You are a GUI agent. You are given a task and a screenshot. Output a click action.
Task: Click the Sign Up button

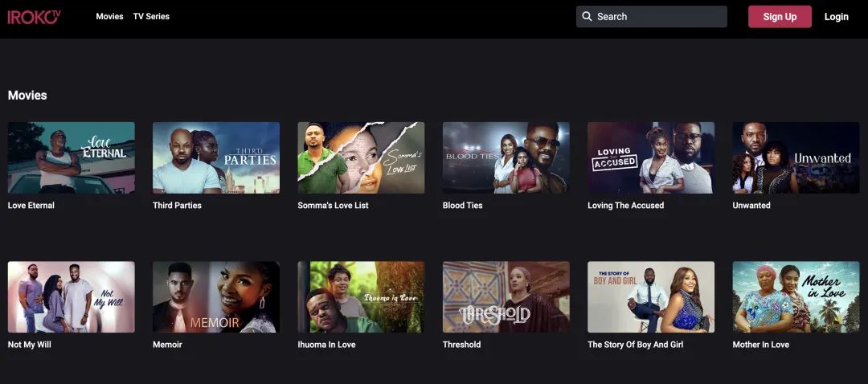780,17
